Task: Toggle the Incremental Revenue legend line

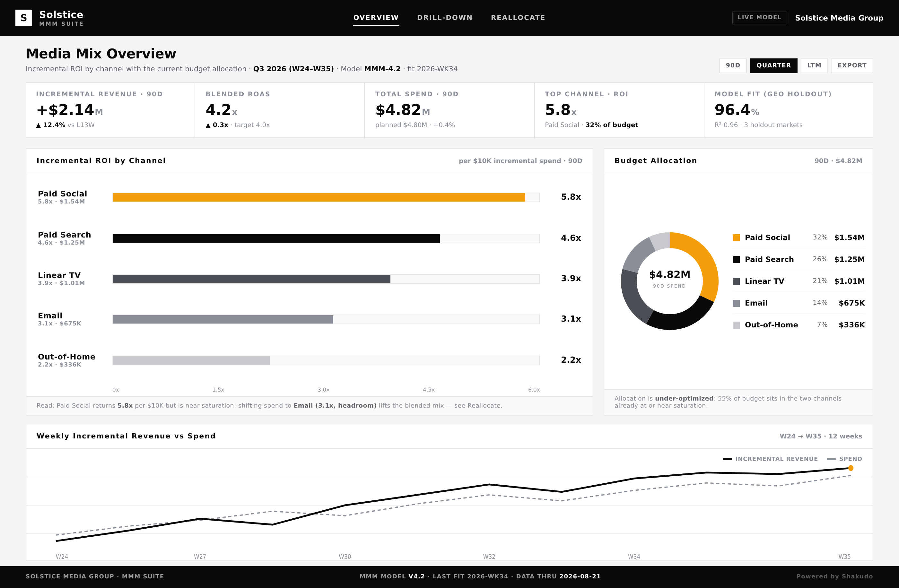Action: [770, 459]
